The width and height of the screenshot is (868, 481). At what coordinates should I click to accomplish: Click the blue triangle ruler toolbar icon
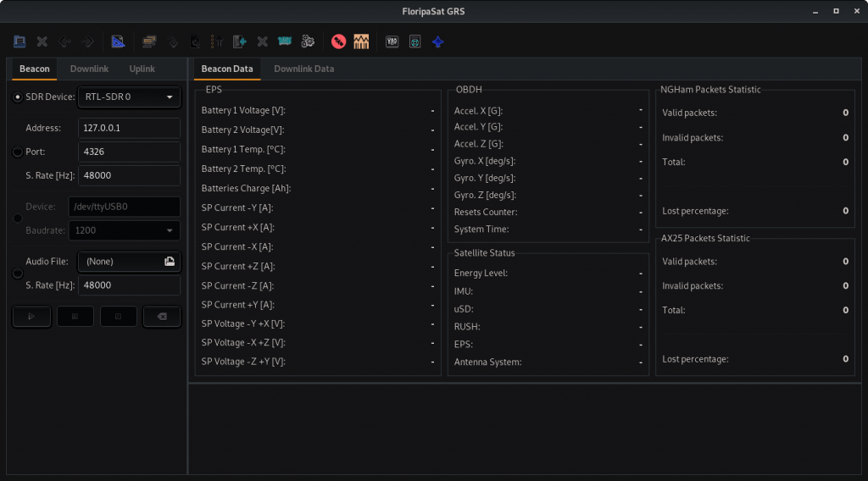point(118,41)
